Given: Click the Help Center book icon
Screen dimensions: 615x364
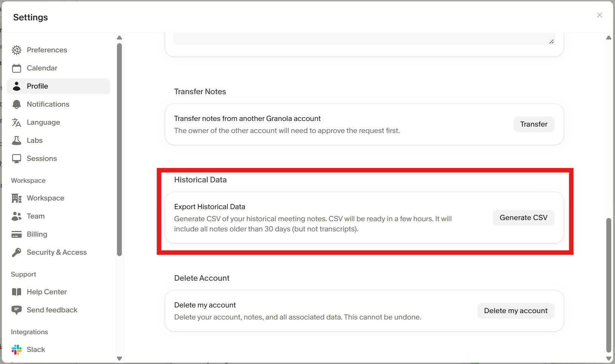Looking at the screenshot, I should pyautogui.click(x=17, y=292).
